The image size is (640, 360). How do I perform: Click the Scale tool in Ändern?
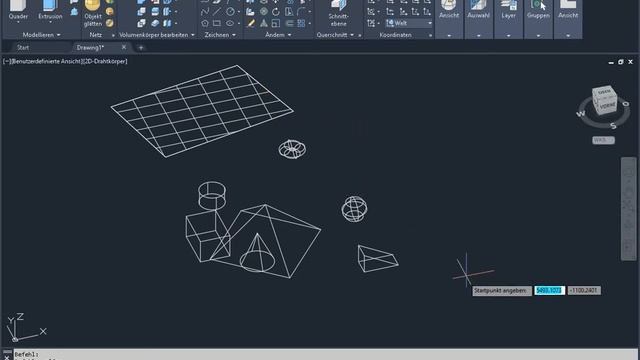coord(276,23)
